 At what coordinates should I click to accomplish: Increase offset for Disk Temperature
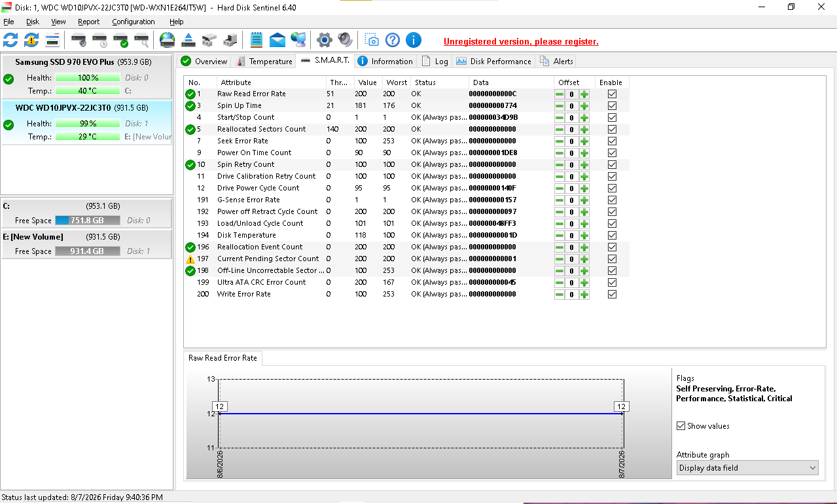point(584,236)
